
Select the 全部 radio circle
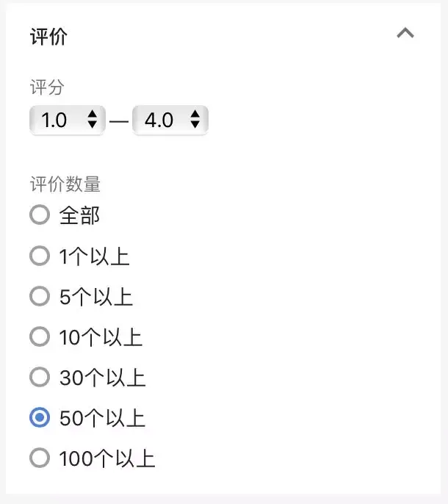40,215
